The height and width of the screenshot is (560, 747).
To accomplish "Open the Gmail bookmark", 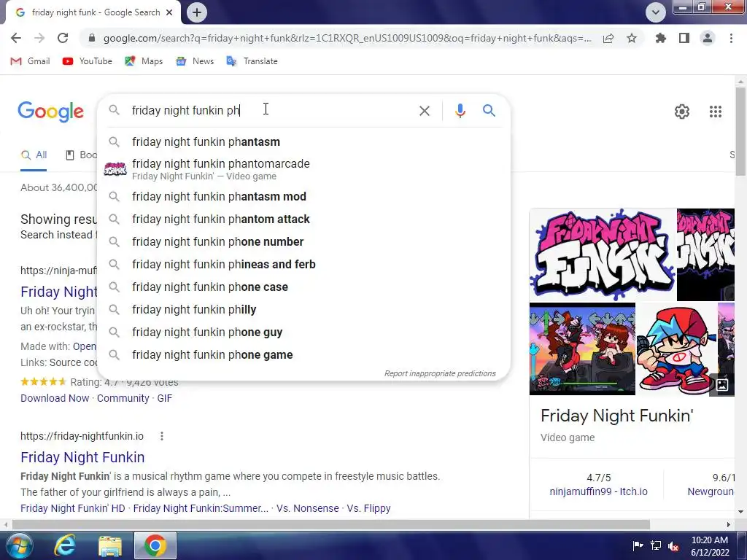I will tap(30, 61).
